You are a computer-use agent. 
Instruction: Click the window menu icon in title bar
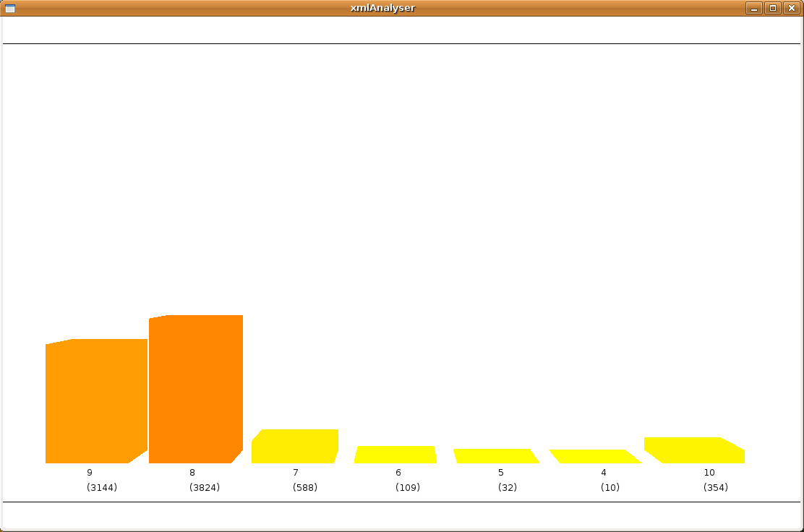9,8
